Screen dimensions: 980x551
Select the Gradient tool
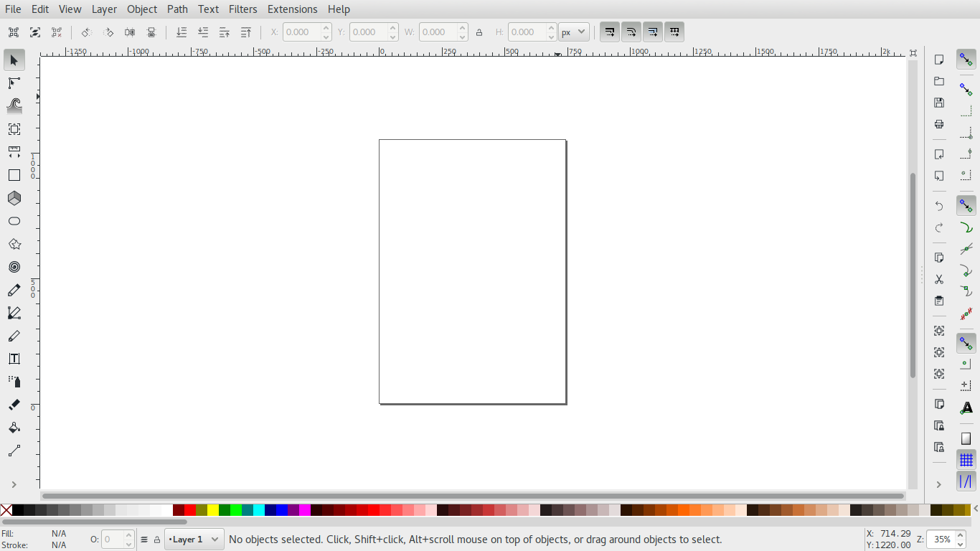(x=14, y=451)
